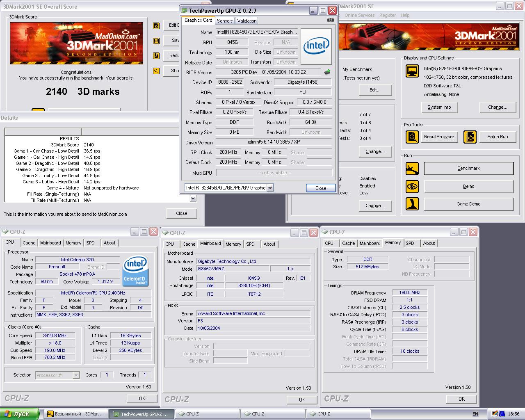Click the Benchmark icon in Run group
Image resolution: width=525 pixels, height=420 pixels.
[412, 168]
